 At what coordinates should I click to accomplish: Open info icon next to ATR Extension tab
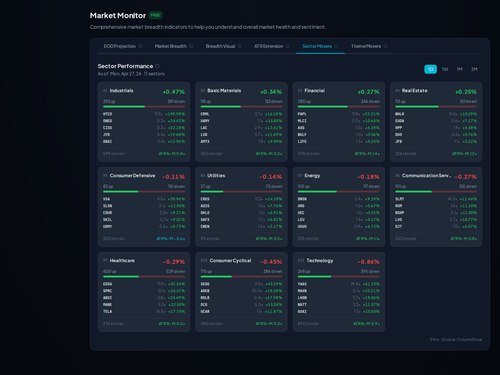coord(288,46)
